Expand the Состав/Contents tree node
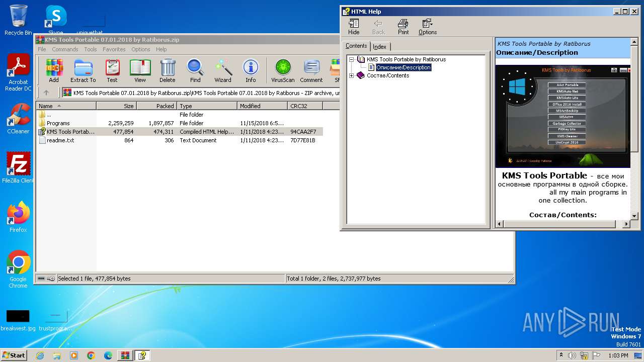Screen dimensions: 644x362 coord(351,75)
